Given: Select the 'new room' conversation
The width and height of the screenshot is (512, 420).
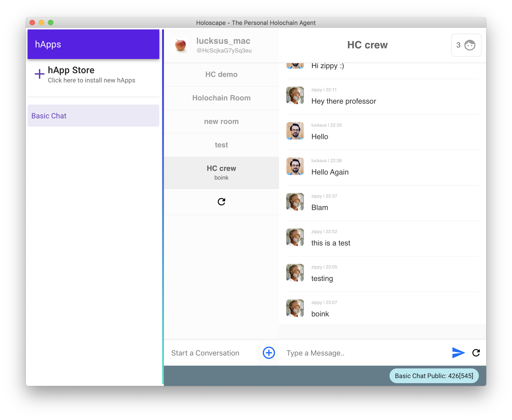Looking at the screenshot, I should pos(221,121).
